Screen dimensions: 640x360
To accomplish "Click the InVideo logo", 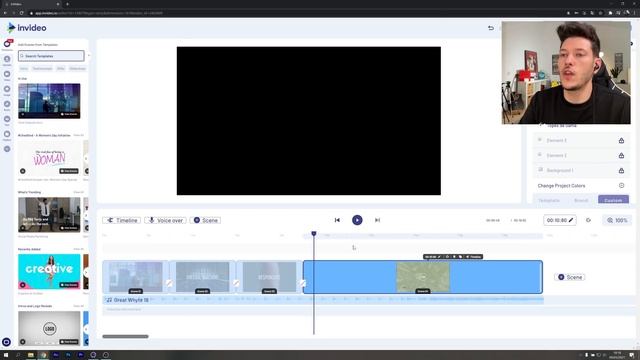I will click(x=27, y=28).
